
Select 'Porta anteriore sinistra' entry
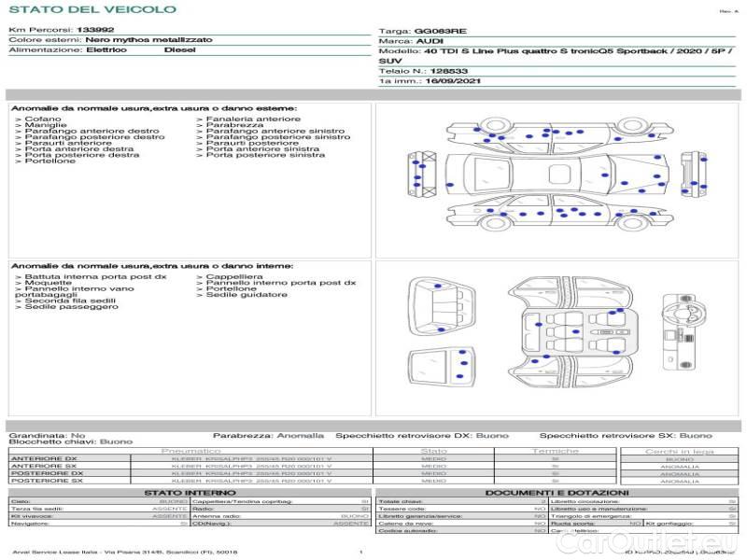coord(262,148)
